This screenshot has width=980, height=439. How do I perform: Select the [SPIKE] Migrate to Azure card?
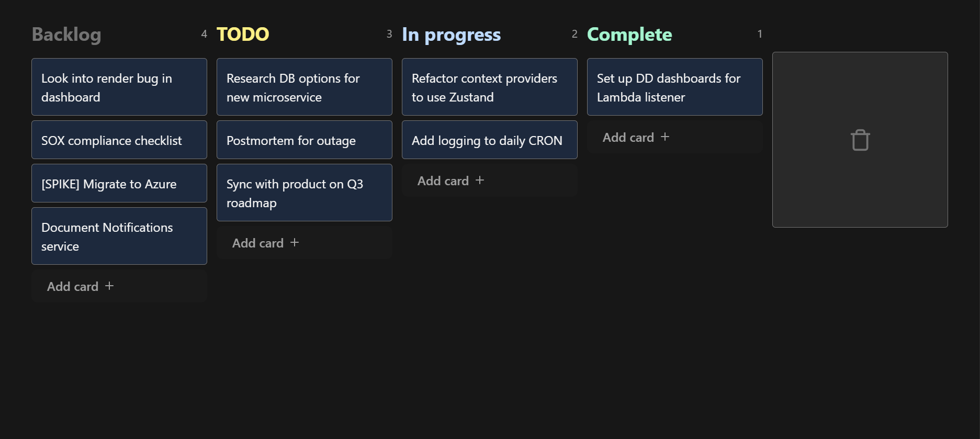click(x=119, y=183)
